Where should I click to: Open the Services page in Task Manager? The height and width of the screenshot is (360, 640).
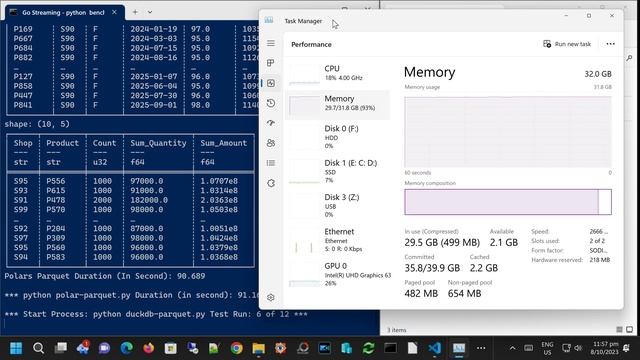click(x=271, y=183)
